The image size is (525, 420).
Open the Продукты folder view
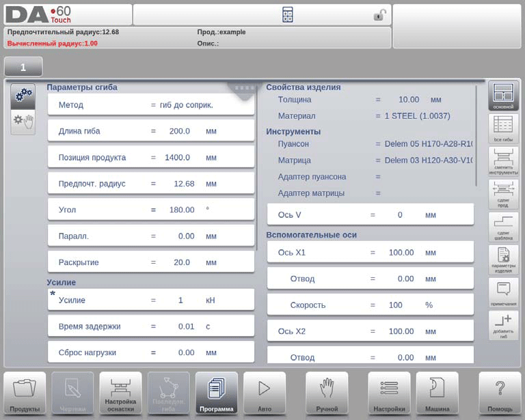pyautogui.click(x=25, y=393)
